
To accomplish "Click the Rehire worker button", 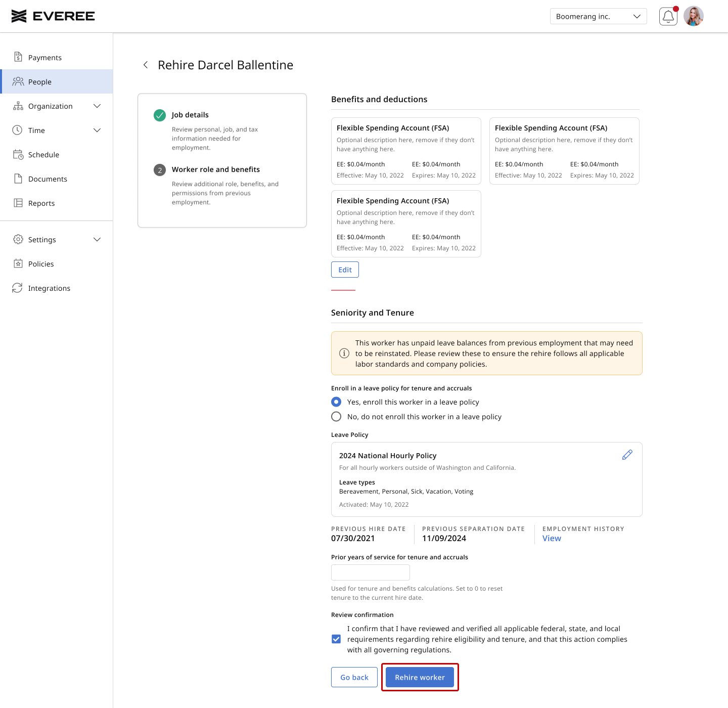I will click(x=420, y=677).
